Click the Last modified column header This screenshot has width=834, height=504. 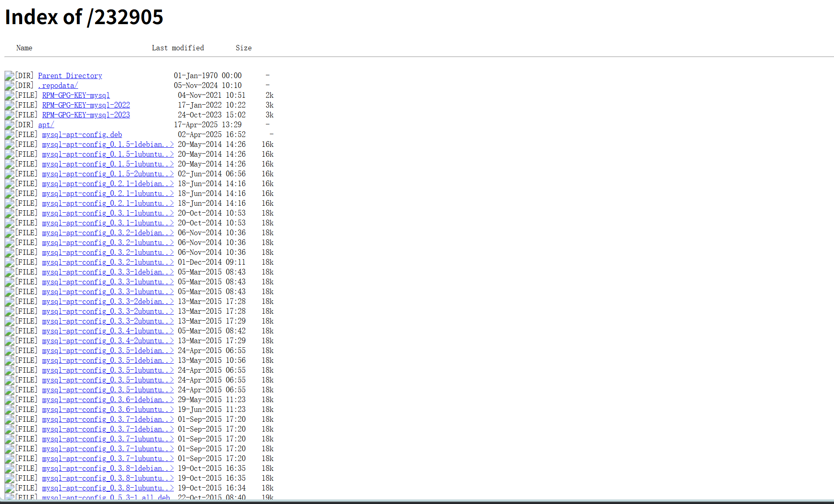pyautogui.click(x=178, y=48)
